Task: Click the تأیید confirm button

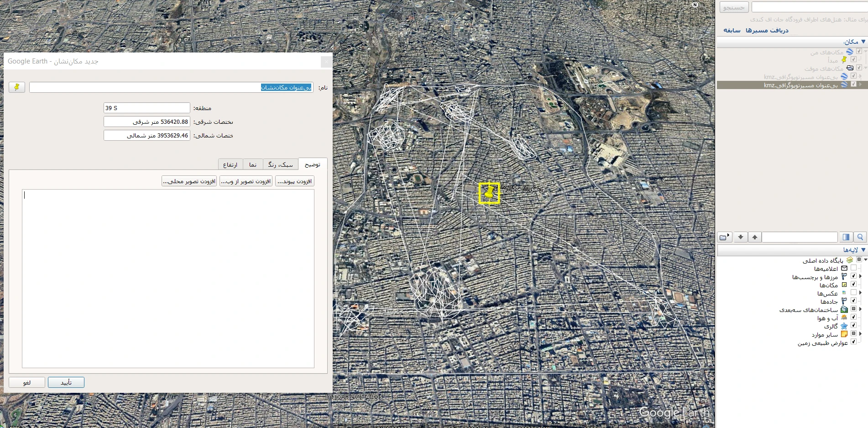Action: coord(66,382)
